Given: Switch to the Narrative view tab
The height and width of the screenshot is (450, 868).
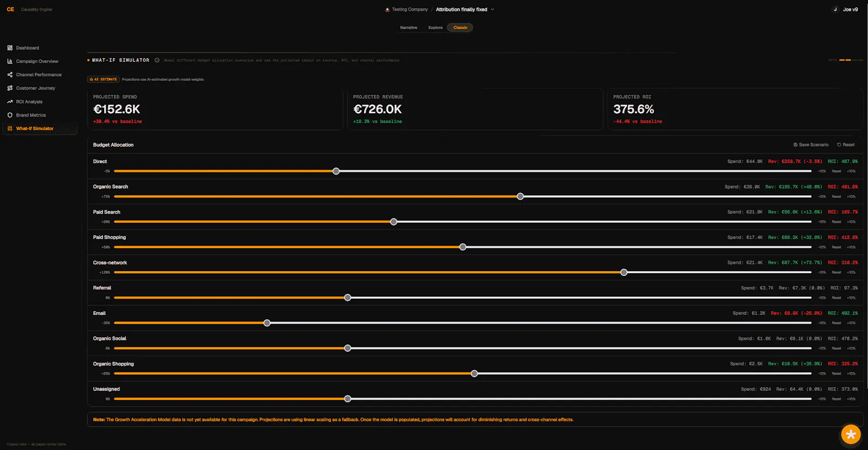Looking at the screenshot, I should click(x=409, y=28).
